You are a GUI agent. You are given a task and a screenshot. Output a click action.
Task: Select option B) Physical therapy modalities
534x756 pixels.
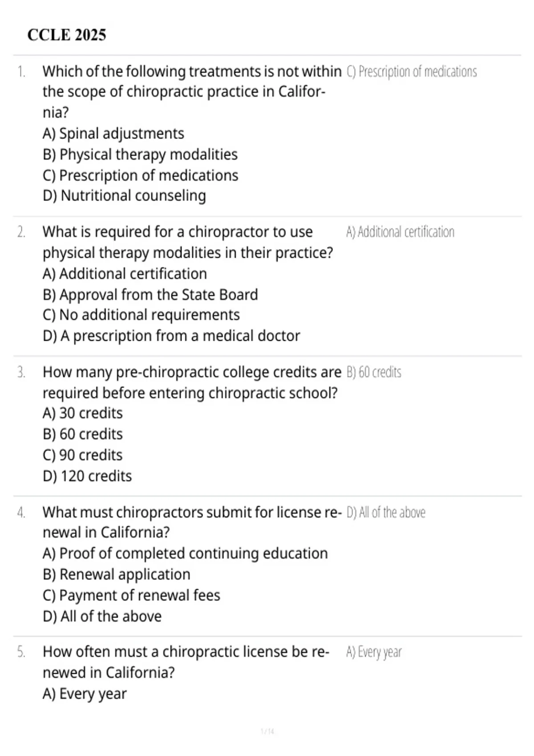point(140,154)
